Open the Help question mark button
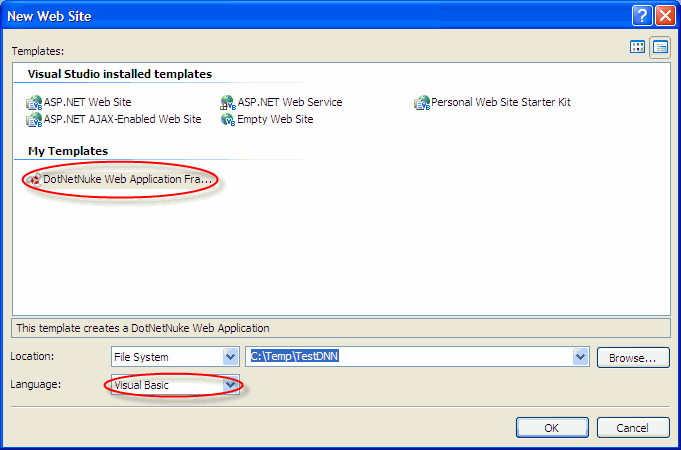Screen dimensions: 681x450 point(642,17)
